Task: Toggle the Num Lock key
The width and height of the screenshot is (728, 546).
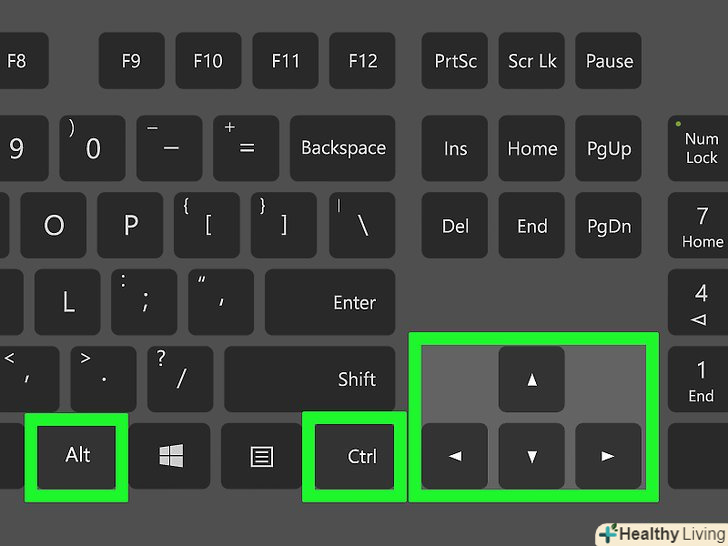Action: [698, 148]
